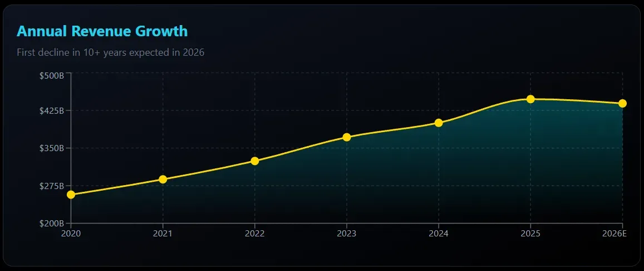The image size is (644, 271).
Task: Click the 2026E estimated data point
Action: 622,103
